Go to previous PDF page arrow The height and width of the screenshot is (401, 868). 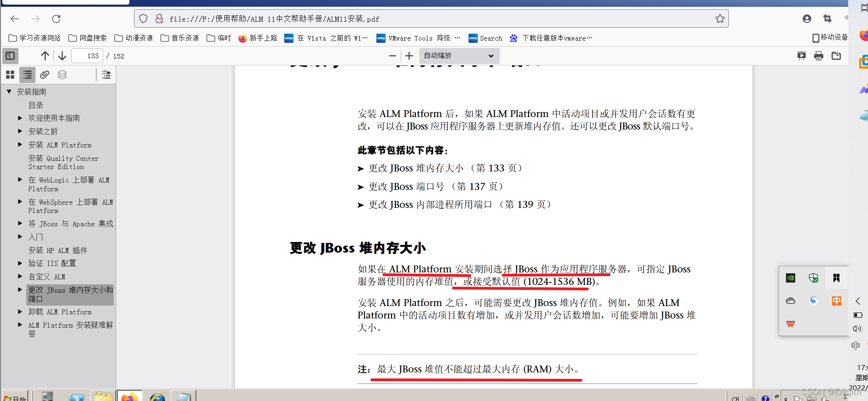[x=45, y=56]
